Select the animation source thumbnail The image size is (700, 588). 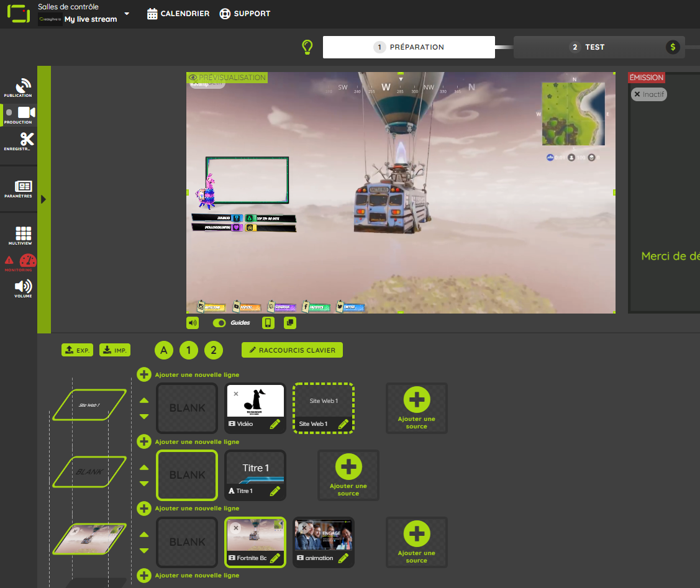(323, 535)
